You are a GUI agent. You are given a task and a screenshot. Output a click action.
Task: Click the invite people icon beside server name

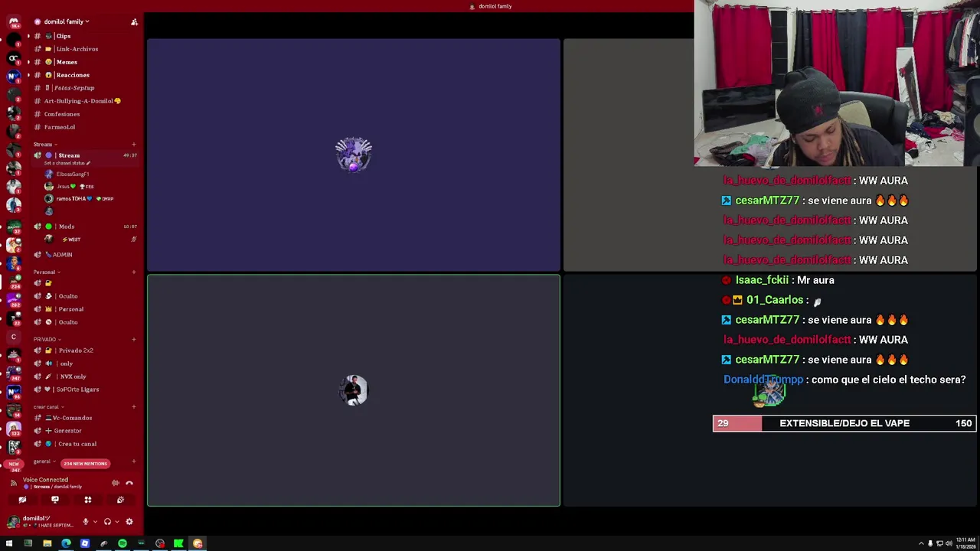[x=134, y=21]
